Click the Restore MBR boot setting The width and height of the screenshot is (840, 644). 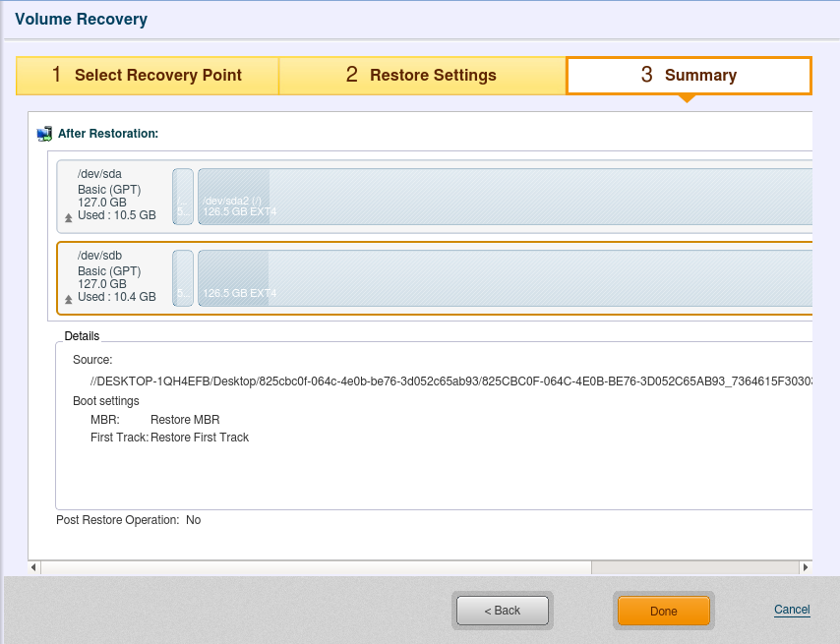185,420
